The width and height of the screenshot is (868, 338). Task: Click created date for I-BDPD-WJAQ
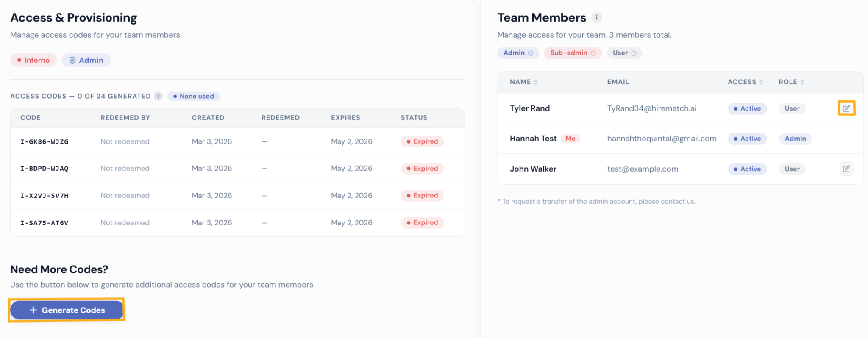tap(212, 169)
